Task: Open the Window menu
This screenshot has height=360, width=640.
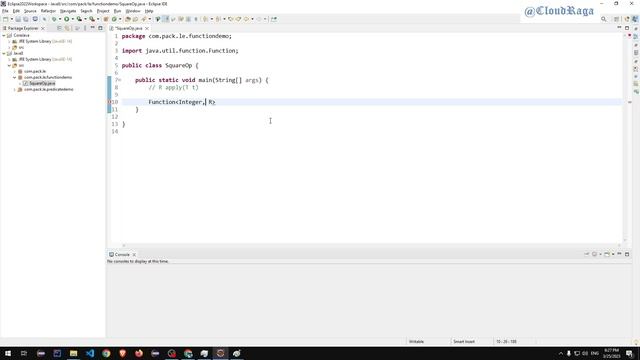Action: pos(133,11)
